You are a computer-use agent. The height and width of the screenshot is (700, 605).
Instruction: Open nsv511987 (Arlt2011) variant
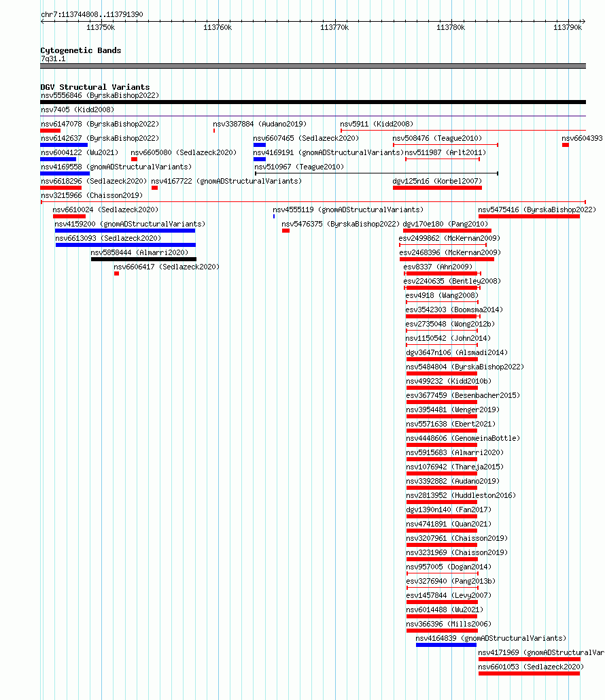click(445, 152)
